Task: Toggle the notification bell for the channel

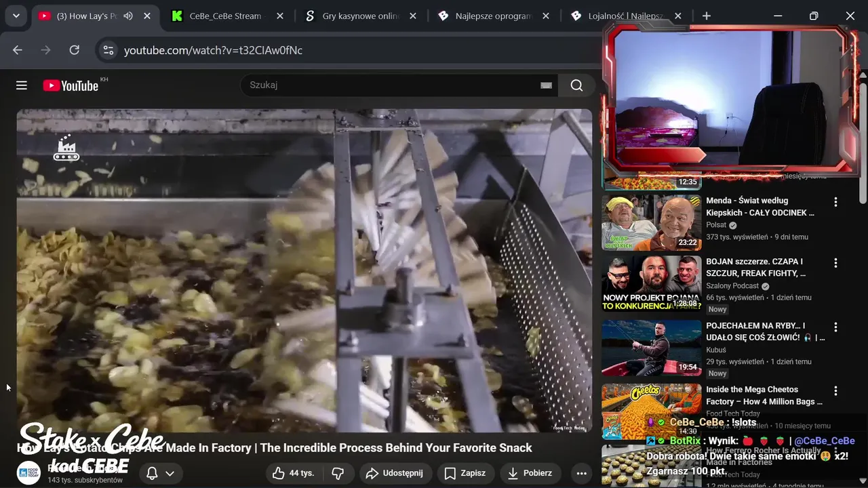Action: click(153, 473)
